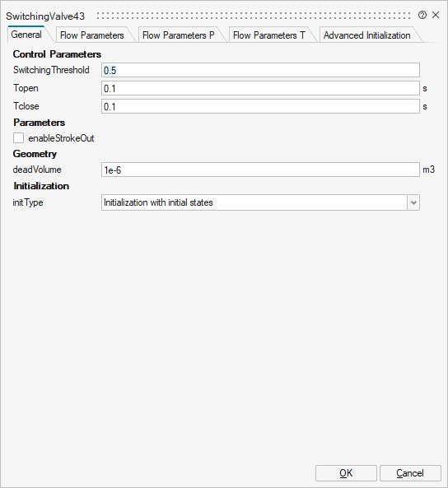The image size is (448, 488).
Task: Enable the enableStrokeOut checkbox
Action: pyautogui.click(x=18, y=138)
